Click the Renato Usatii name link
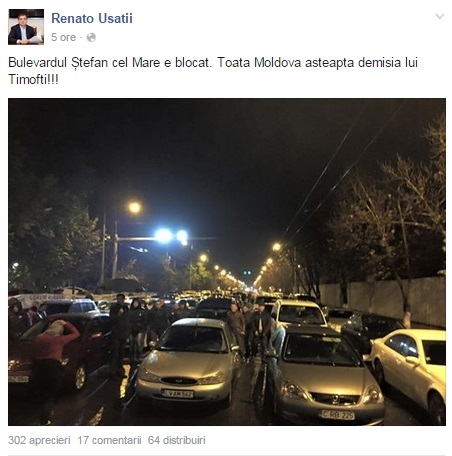This screenshot has height=456, width=452. pos(92,18)
